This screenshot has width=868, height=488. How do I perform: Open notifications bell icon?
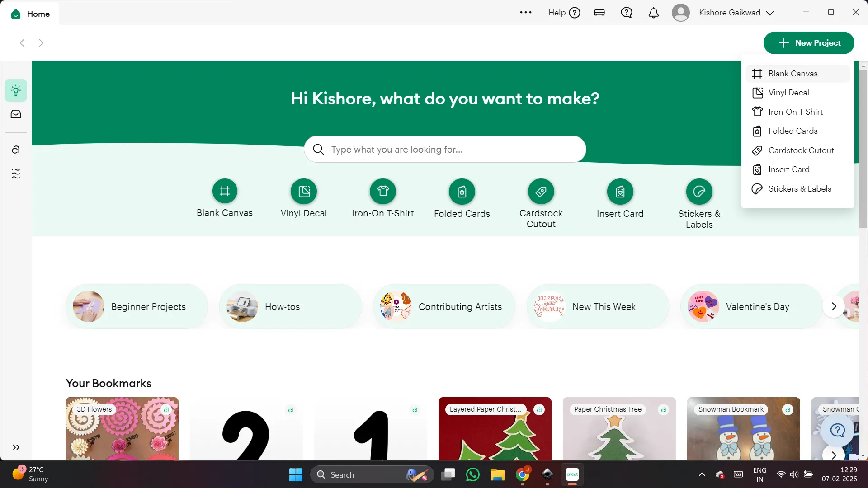[x=653, y=13]
